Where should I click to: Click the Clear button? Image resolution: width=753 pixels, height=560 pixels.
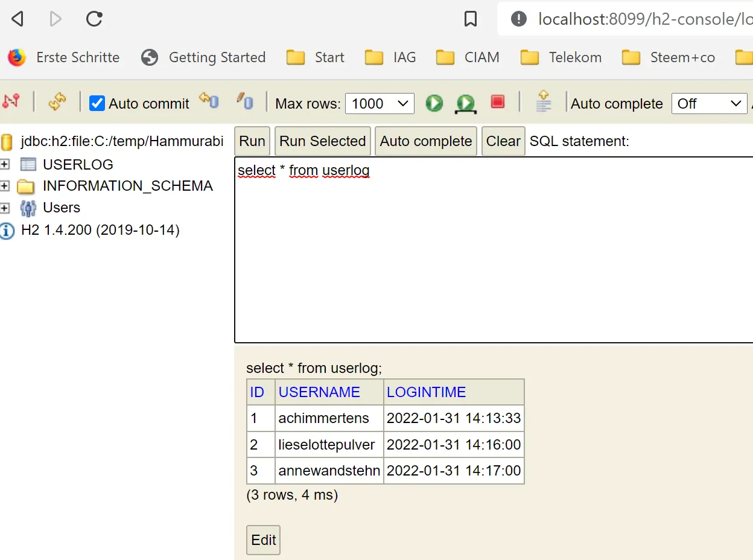503,141
